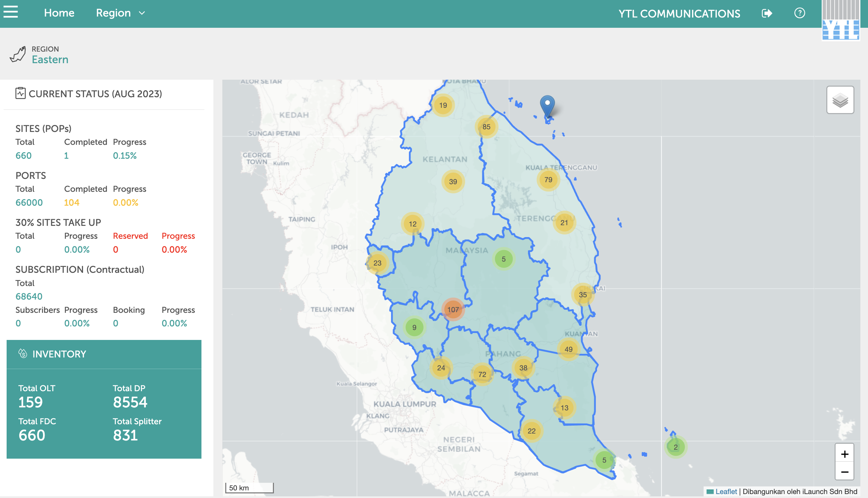
Task: Click the YTL logo
Action: (840, 21)
